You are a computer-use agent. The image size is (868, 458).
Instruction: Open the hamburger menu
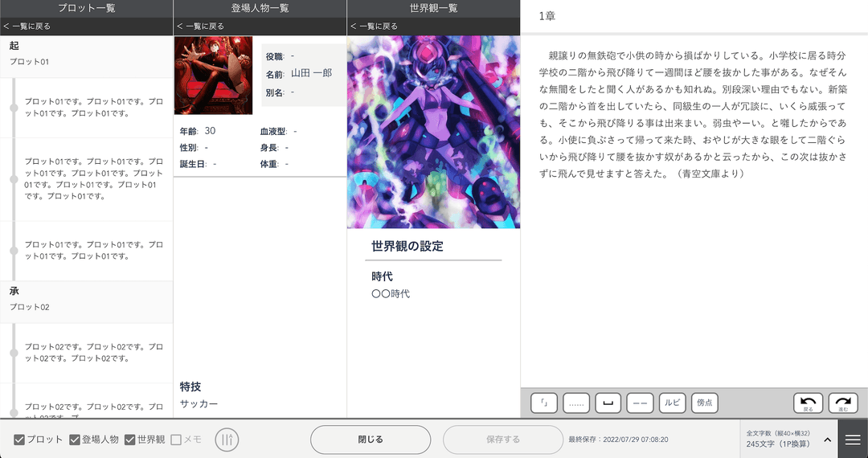pyautogui.click(x=853, y=440)
